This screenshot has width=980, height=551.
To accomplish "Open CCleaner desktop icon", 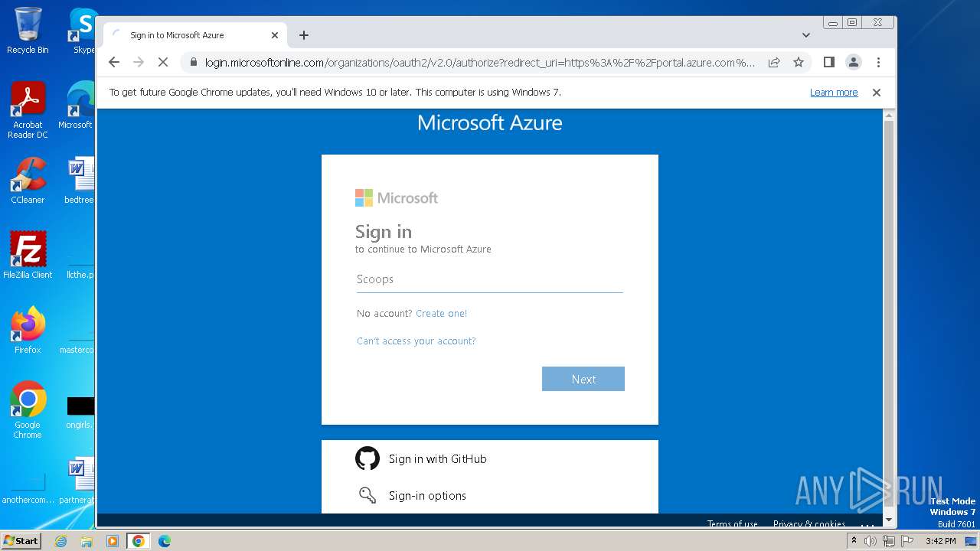I will 28,181.
